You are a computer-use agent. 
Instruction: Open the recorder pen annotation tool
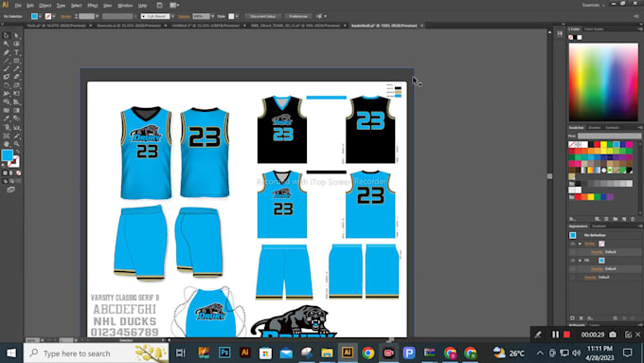(x=538, y=335)
